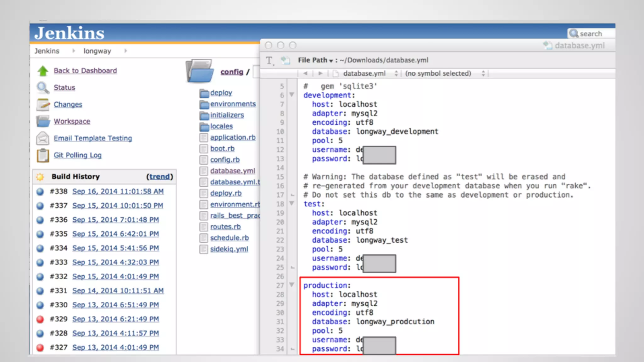
Task: Click the Status magnifier icon
Action: [x=43, y=88]
